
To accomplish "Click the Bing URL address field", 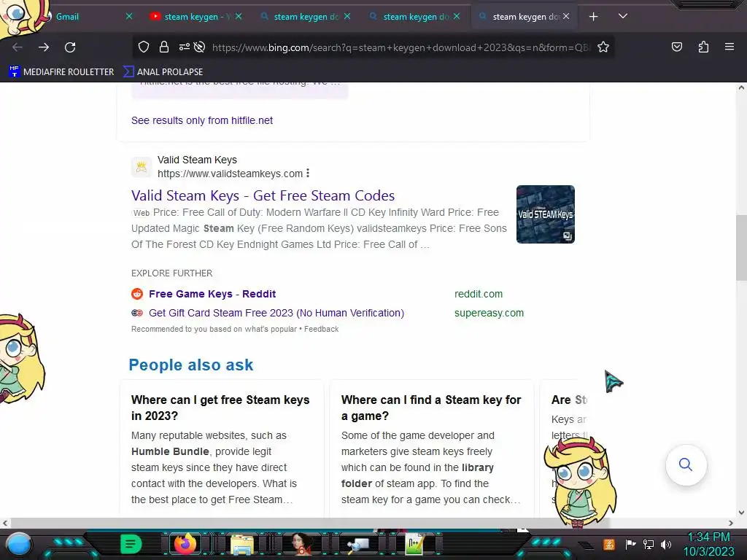I will tap(401, 47).
